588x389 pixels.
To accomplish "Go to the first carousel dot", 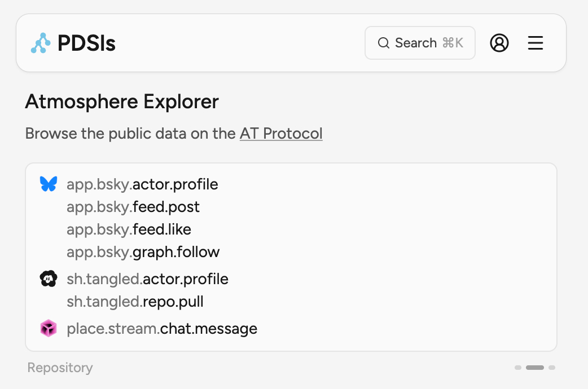I will [x=517, y=368].
